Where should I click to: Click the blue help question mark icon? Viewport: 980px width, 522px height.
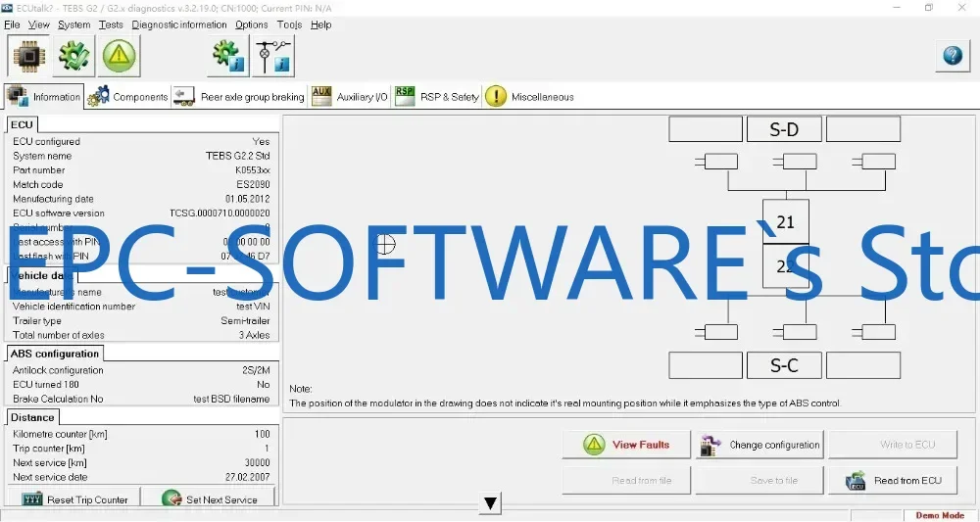[953, 56]
